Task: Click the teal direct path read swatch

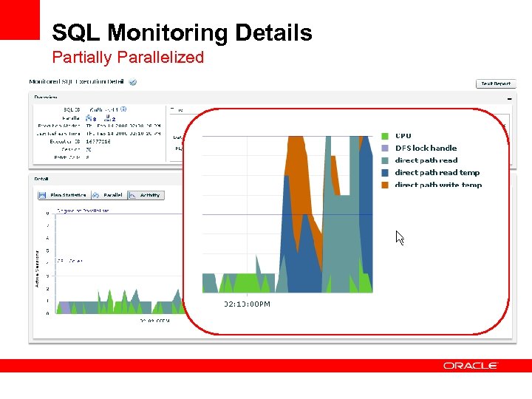Action: (385, 160)
